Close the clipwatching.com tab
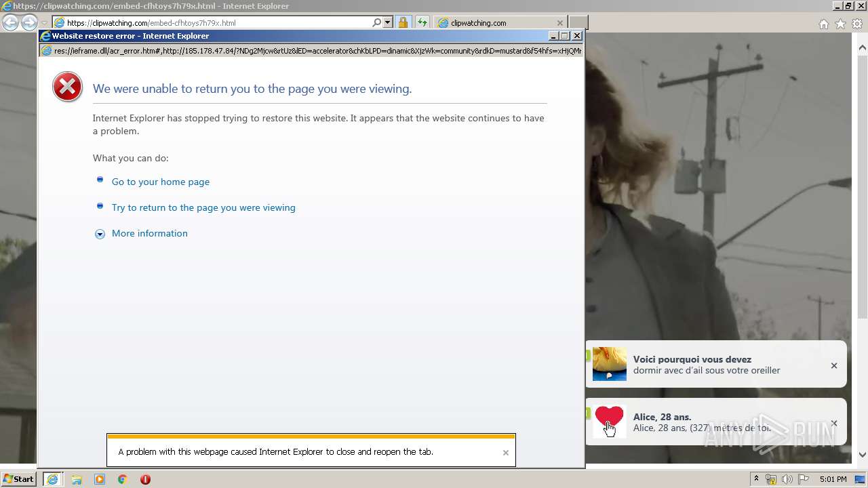Image resolution: width=868 pixels, height=488 pixels. coord(560,22)
